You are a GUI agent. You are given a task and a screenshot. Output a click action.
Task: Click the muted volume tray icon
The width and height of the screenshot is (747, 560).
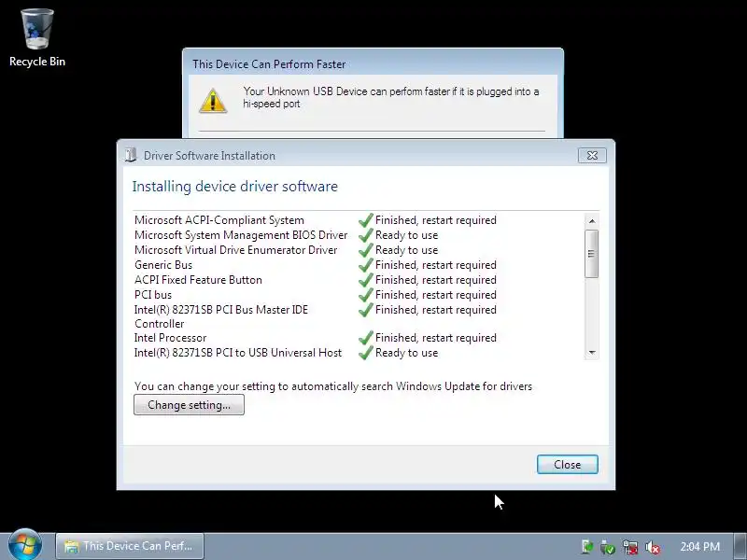pos(652,547)
